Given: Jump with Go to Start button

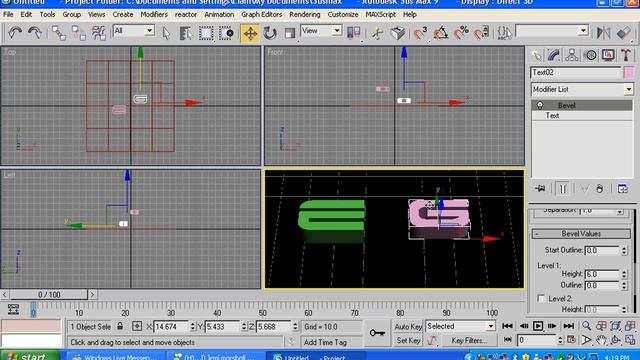Looking at the screenshot, I should (507, 326).
